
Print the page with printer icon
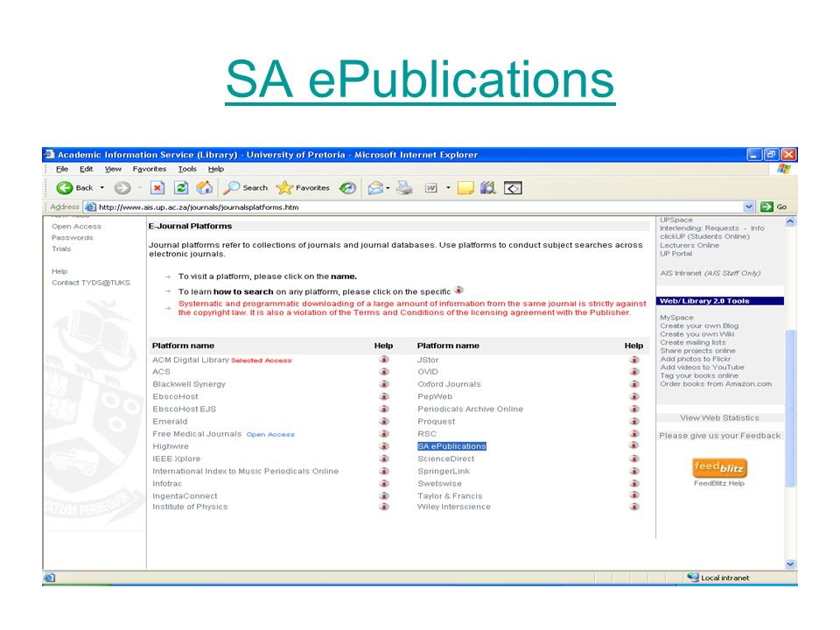404,188
